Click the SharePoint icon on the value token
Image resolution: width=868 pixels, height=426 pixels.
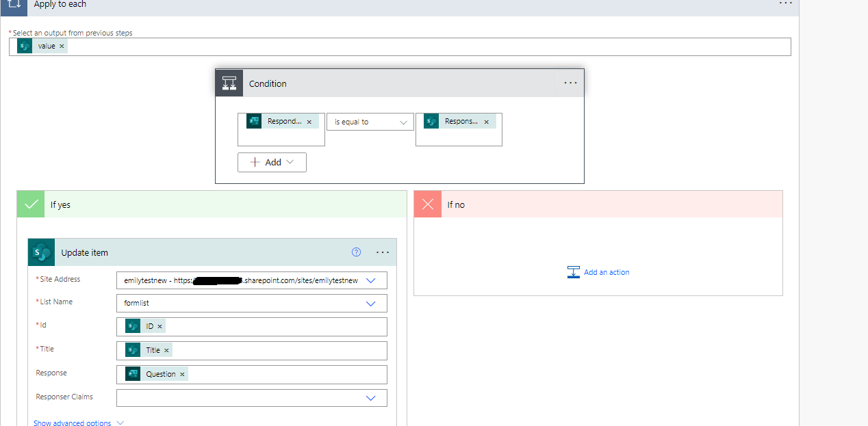point(24,45)
